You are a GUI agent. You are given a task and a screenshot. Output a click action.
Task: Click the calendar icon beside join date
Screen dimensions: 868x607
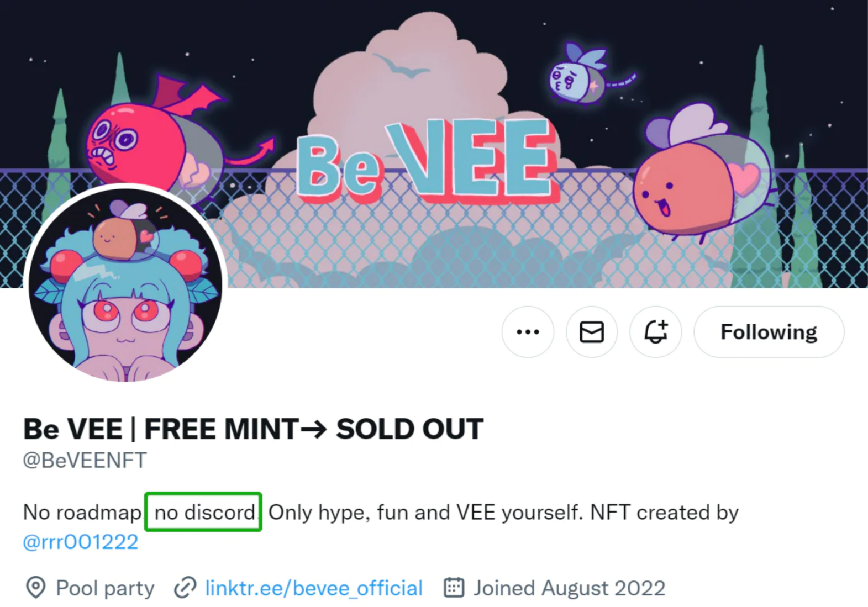pyautogui.click(x=454, y=588)
